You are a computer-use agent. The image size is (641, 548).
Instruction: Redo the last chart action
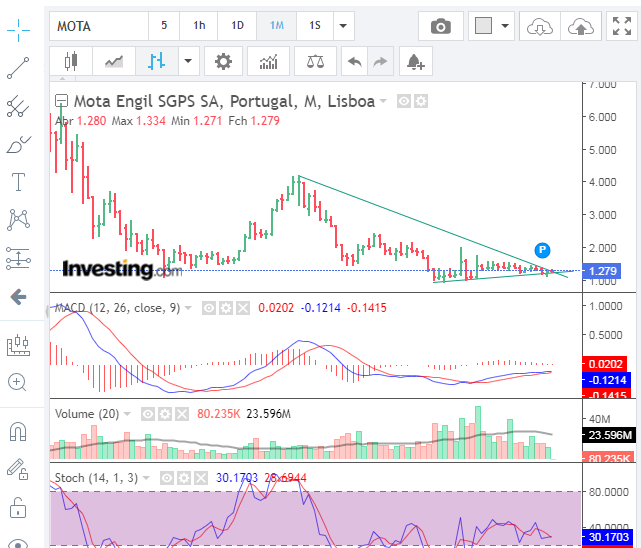tap(381, 61)
